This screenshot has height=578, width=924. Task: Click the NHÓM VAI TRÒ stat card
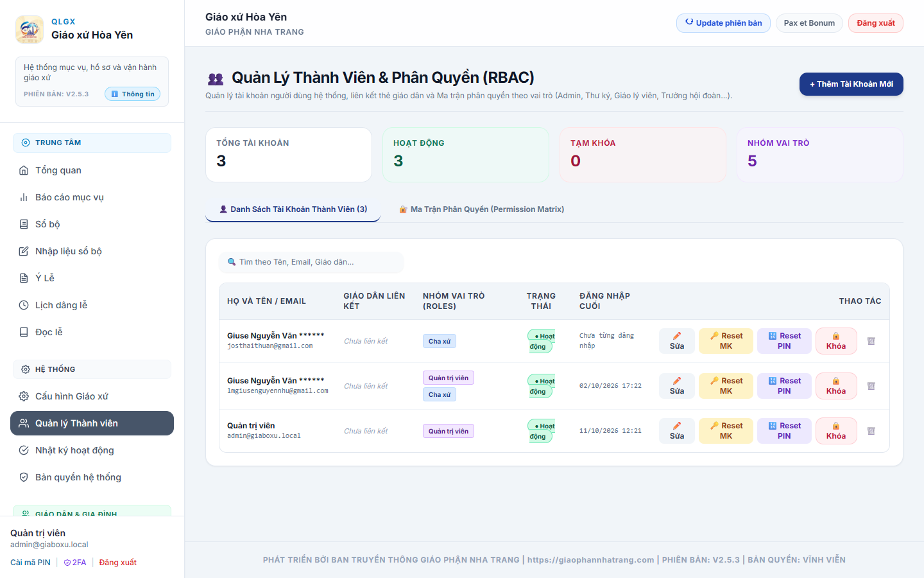click(x=820, y=155)
